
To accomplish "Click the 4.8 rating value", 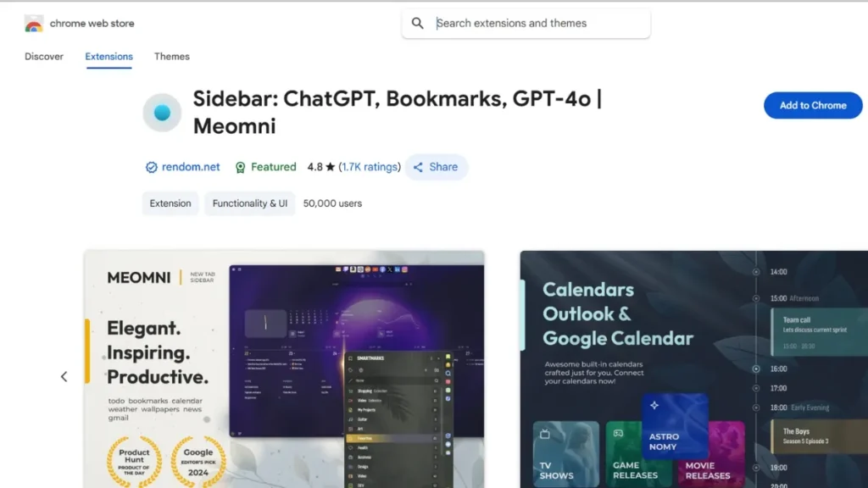I will (315, 167).
